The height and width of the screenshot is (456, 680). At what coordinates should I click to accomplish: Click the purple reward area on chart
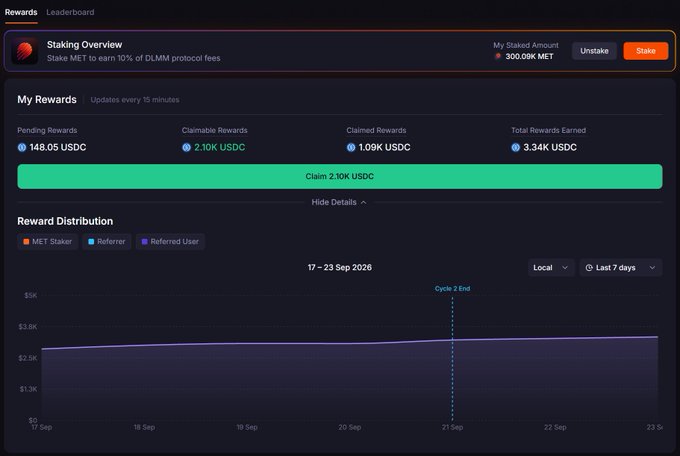[x=350, y=381]
